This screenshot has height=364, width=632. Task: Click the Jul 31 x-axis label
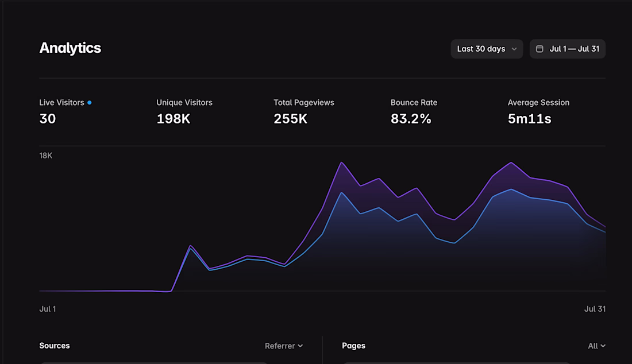click(595, 309)
